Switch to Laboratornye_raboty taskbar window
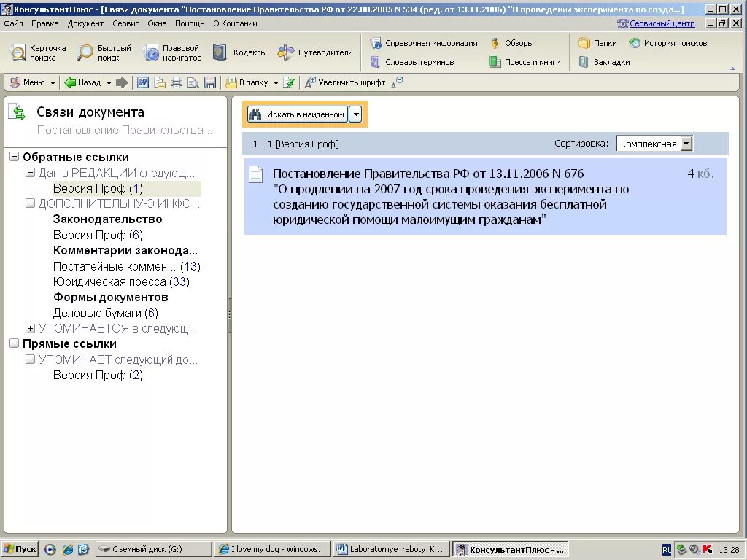 click(392, 549)
